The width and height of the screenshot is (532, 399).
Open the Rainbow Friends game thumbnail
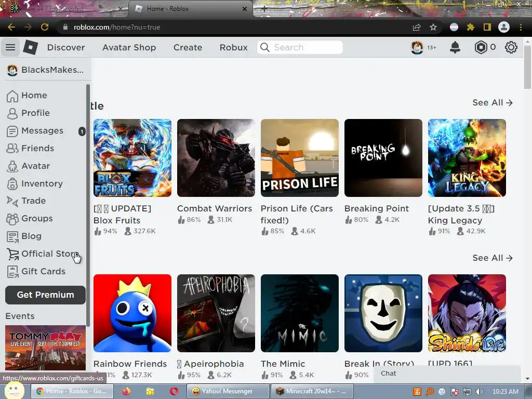click(132, 313)
